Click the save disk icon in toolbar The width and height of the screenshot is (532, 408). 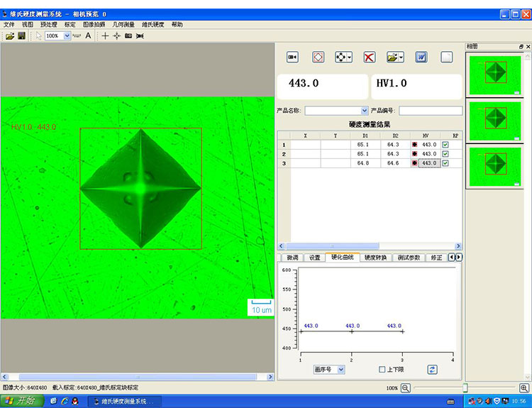click(x=21, y=35)
